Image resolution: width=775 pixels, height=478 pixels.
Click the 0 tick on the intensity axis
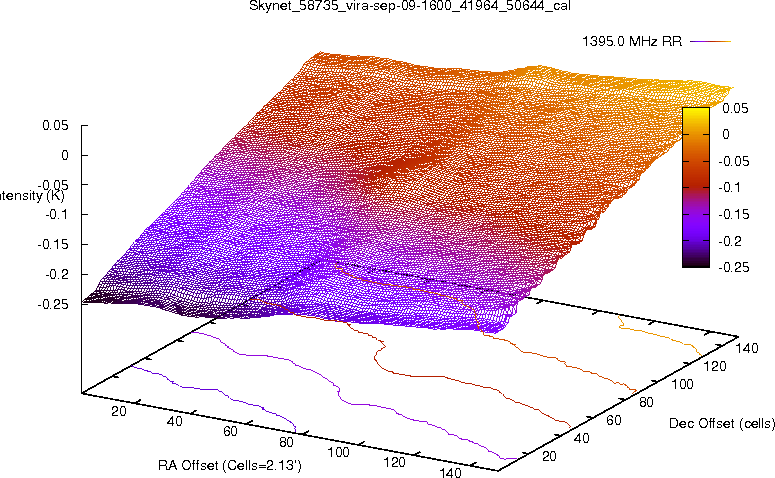pos(65,155)
